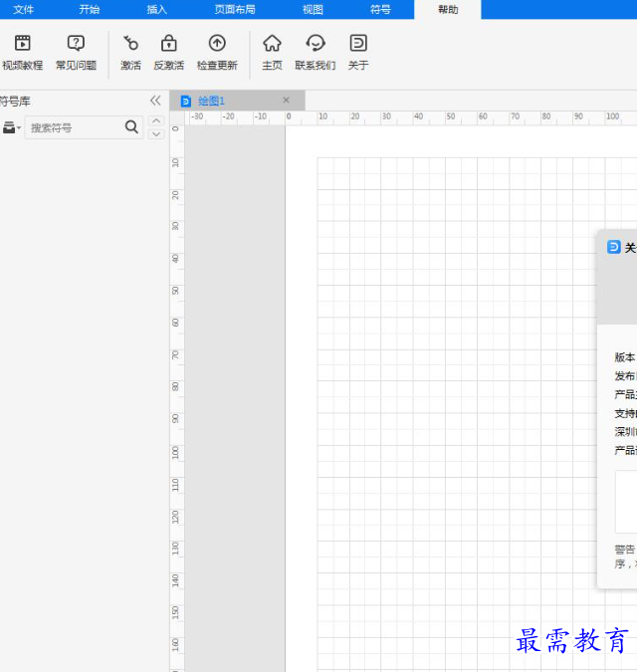Click the up arrow next to symbol search

[x=156, y=120]
